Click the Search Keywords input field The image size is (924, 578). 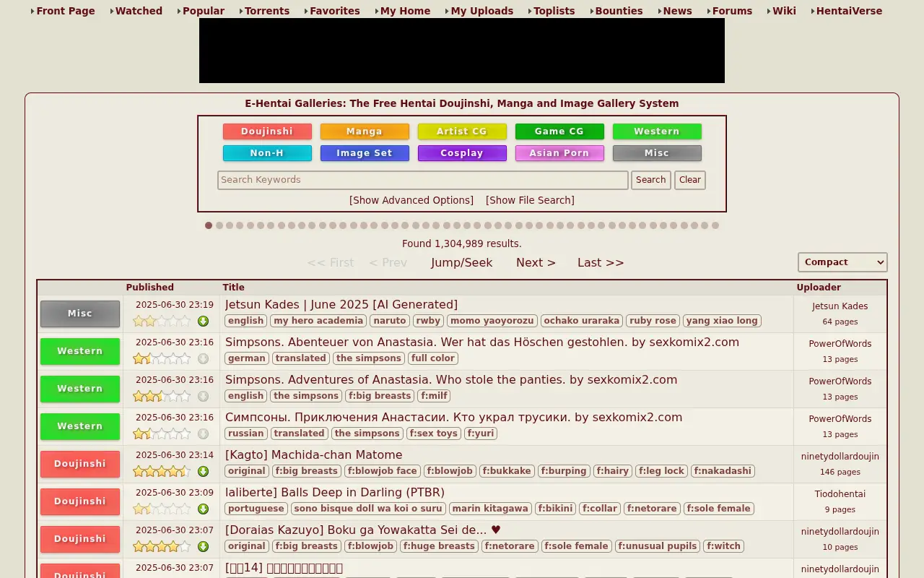(x=423, y=180)
